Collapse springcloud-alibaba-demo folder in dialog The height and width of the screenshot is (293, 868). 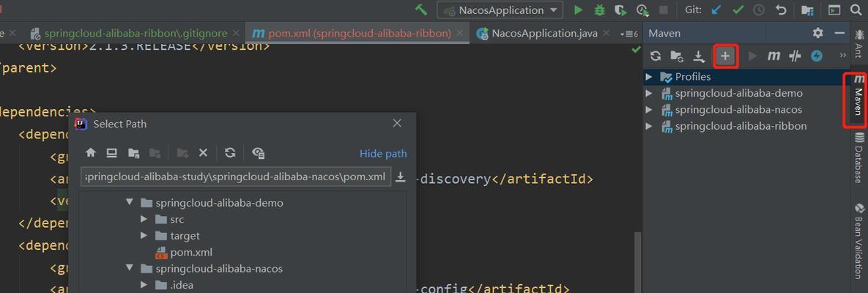tap(130, 203)
